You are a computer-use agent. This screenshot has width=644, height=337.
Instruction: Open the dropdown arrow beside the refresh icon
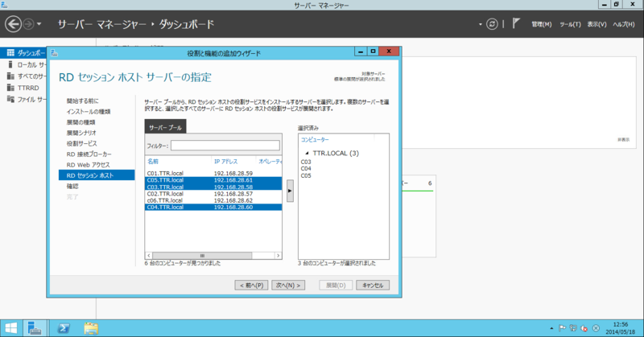coord(480,25)
